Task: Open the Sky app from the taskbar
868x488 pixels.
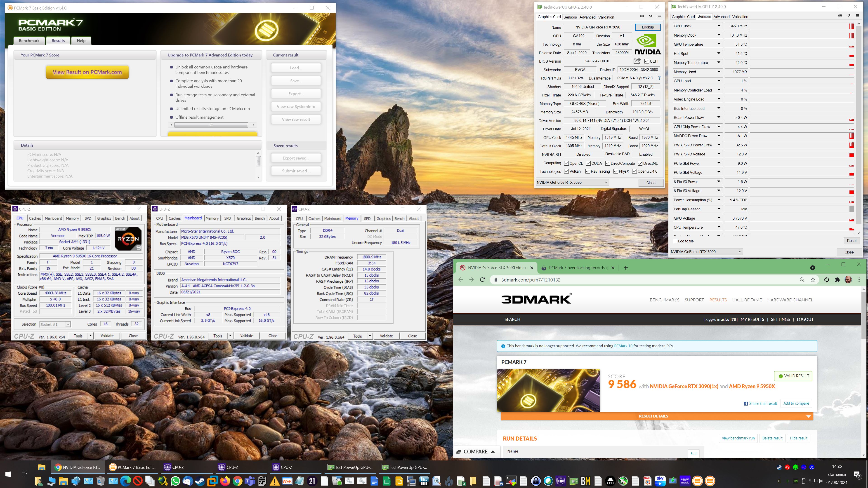Action: pos(660,481)
